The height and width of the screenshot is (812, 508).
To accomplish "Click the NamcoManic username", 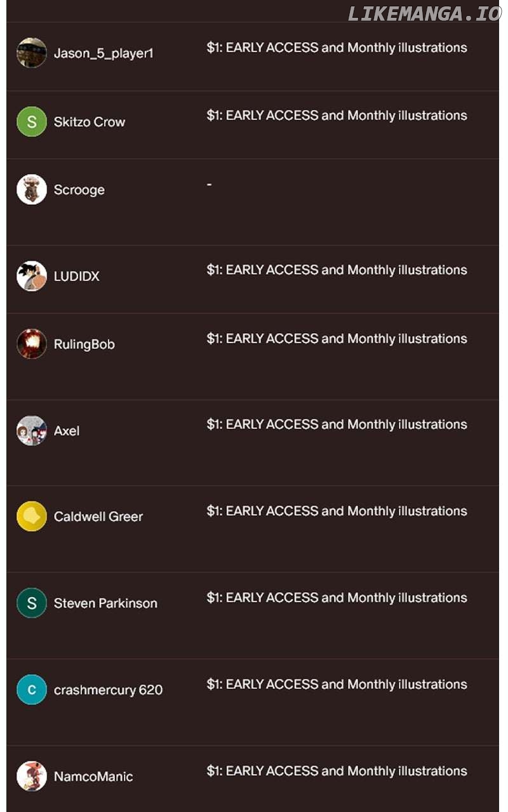I will point(93,776).
